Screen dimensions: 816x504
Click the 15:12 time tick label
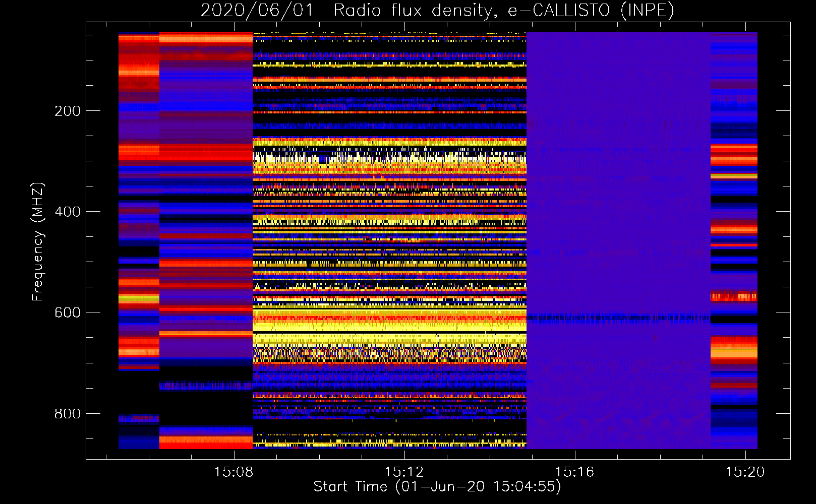click(x=404, y=472)
